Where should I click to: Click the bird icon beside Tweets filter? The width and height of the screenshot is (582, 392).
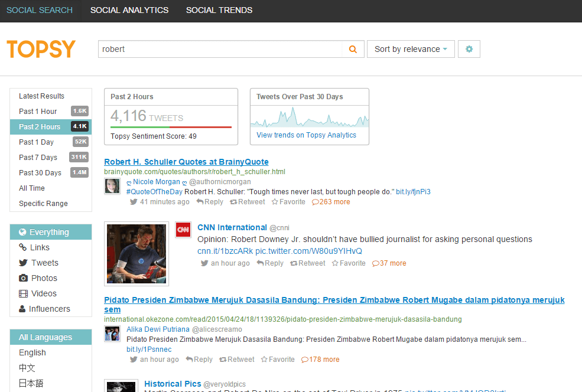(x=23, y=263)
